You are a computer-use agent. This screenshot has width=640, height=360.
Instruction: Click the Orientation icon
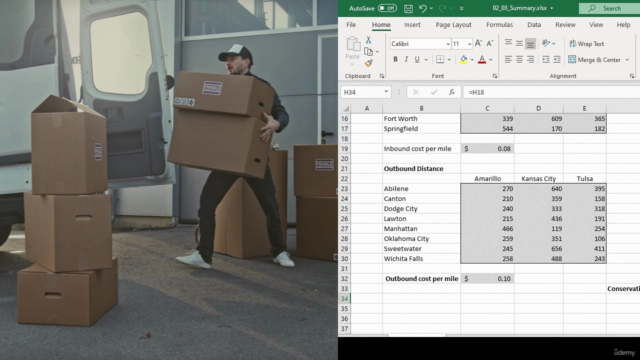[546, 43]
